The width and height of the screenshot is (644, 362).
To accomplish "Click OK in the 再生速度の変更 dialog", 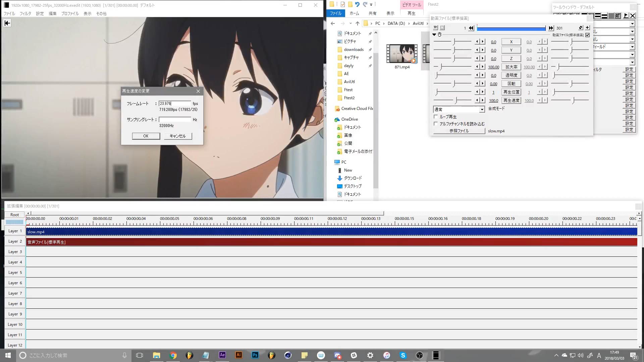I will 146,136.
